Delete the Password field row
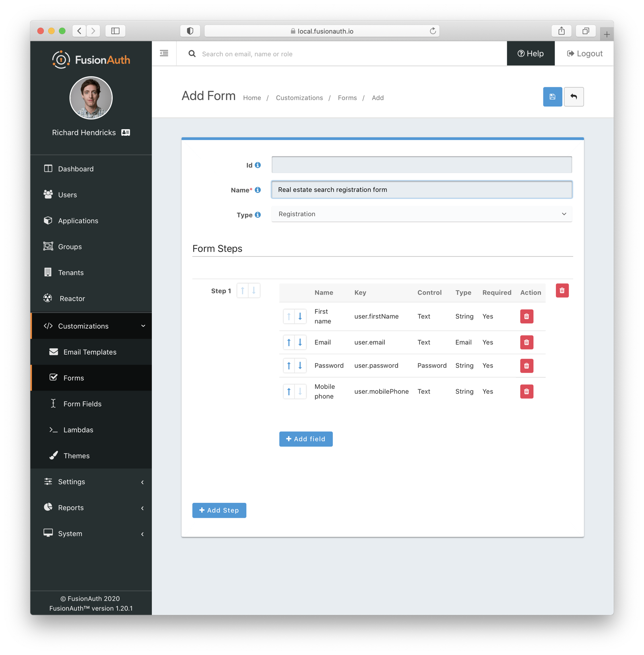The image size is (644, 655). tap(526, 366)
